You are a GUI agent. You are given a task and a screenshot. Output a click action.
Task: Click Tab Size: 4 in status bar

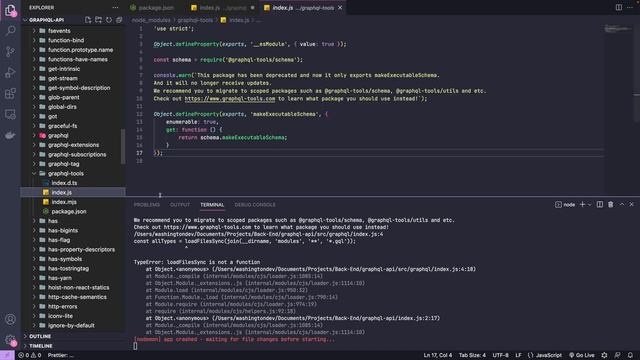click(x=472, y=355)
